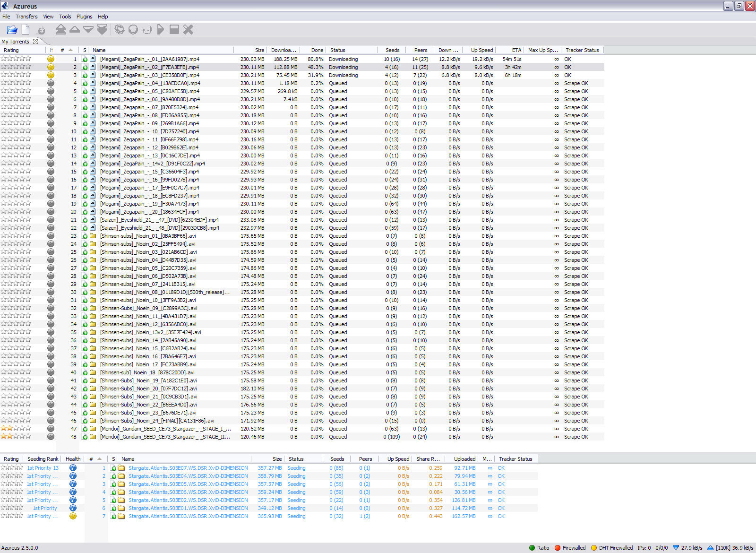
Task: Click the Open Torrent folder icon
Action: click(x=12, y=30)
